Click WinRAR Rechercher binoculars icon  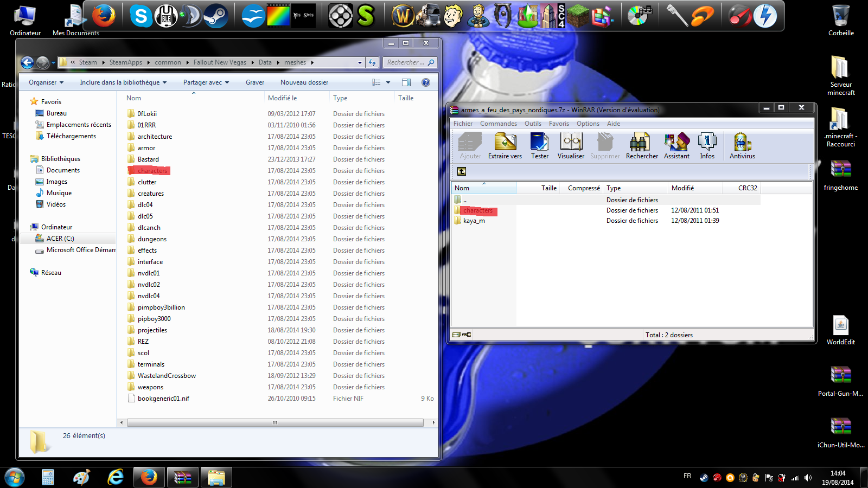[642, 146]
